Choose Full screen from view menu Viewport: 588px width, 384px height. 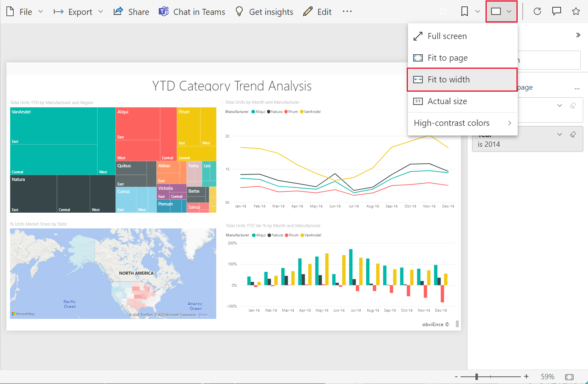(447, 36)
